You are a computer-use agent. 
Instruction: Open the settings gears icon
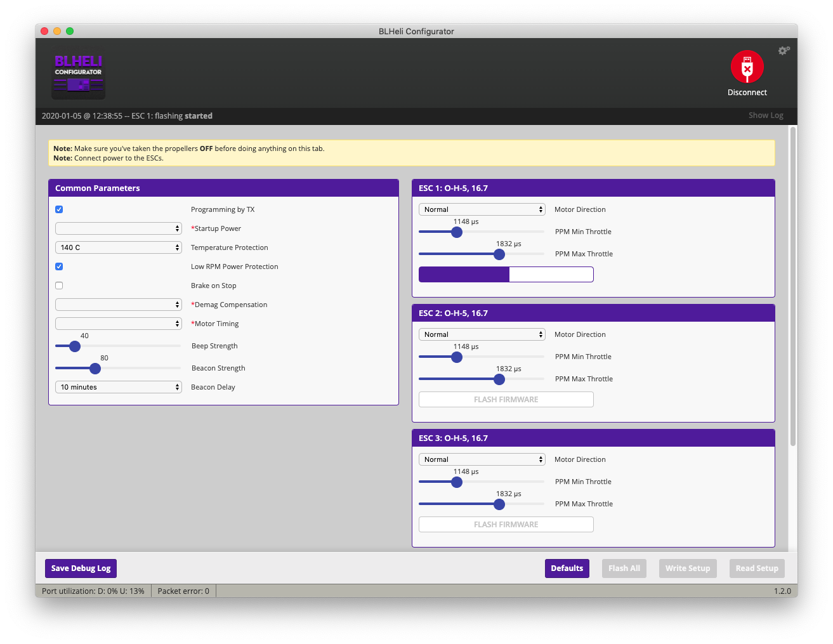(x=784, y=50)
